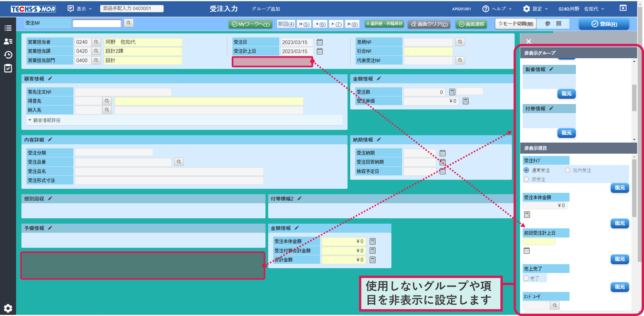Click グループ追加 in the title bar

(266, 9)
